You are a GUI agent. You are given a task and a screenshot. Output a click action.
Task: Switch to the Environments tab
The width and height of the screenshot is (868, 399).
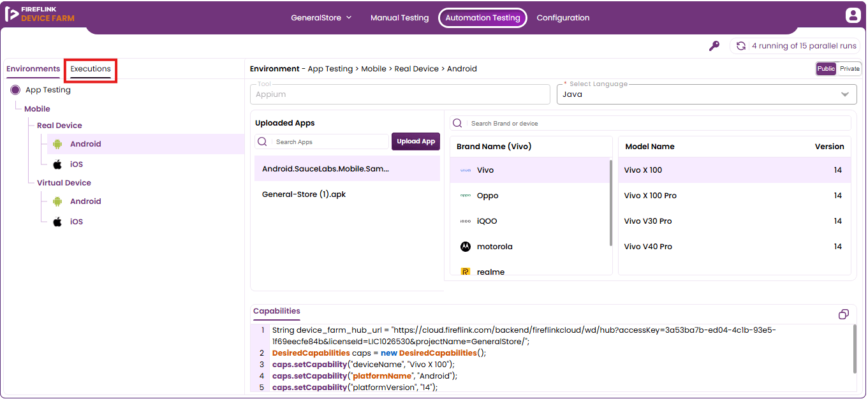[x=33, y=69]
